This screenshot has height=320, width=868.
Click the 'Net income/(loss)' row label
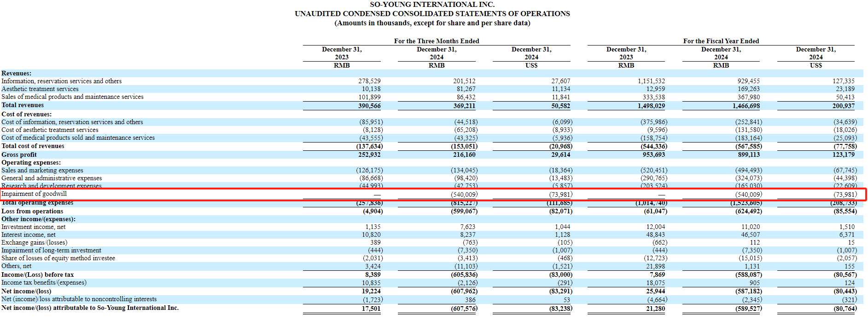pos(26,291)
